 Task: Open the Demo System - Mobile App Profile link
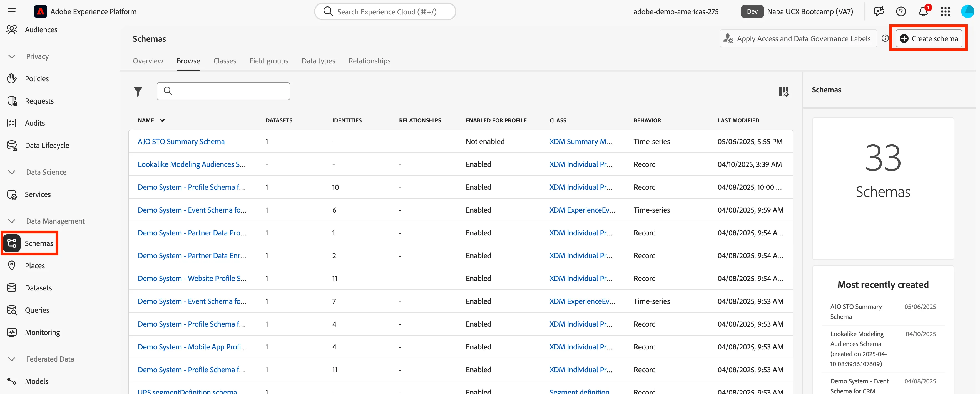192,347
